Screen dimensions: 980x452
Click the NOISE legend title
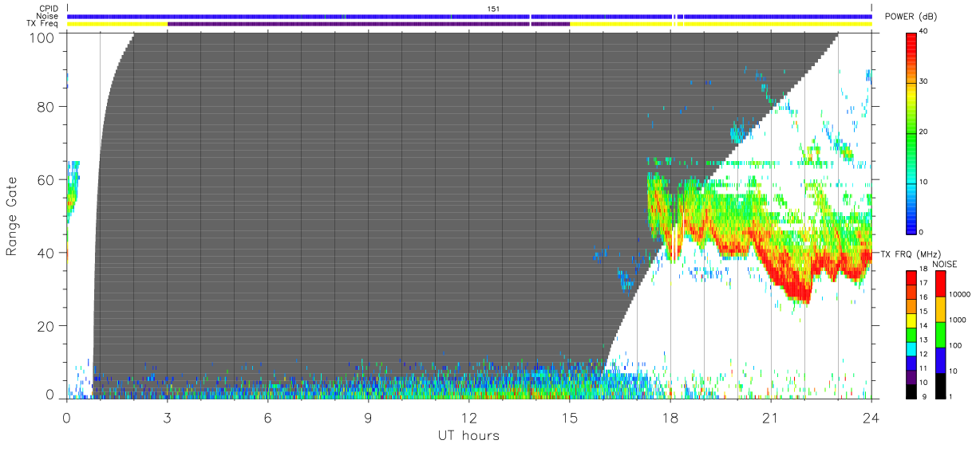[945, 264]
